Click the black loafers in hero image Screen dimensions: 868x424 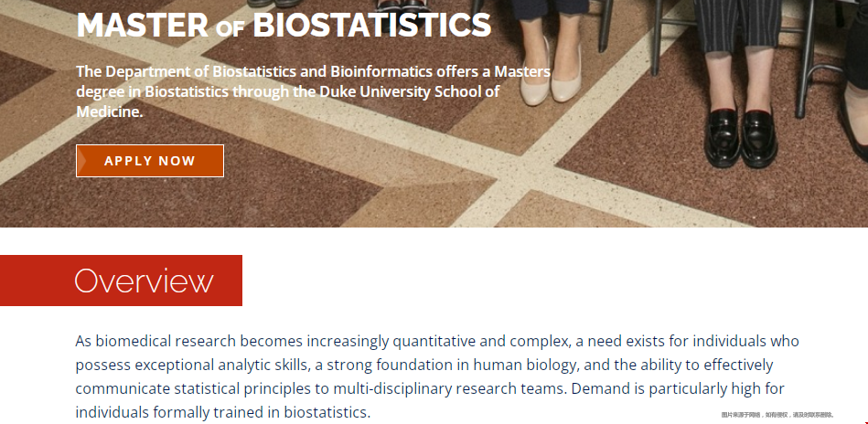741,137
